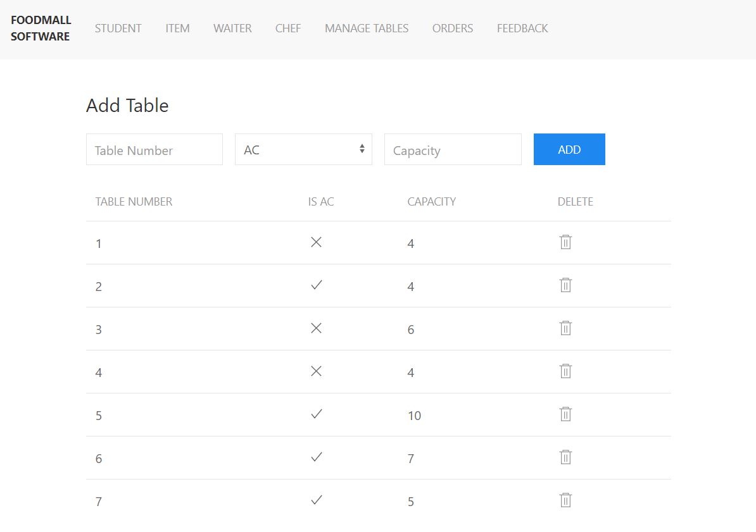Screen dimensions: 756x532
Task: Go to the Waiter page
Action: pos(232,28)
